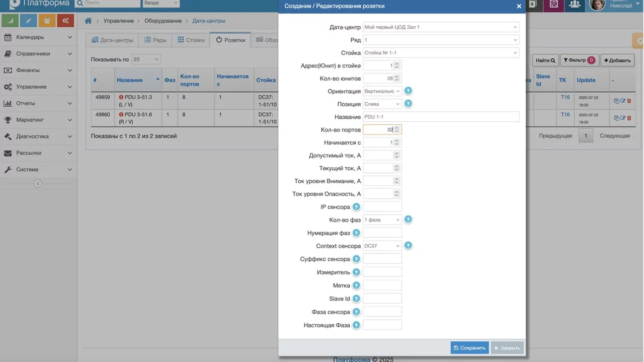Edit row 49860 with edit icon
The width and height of the screenshot is (644, 362).
(623, 118)
